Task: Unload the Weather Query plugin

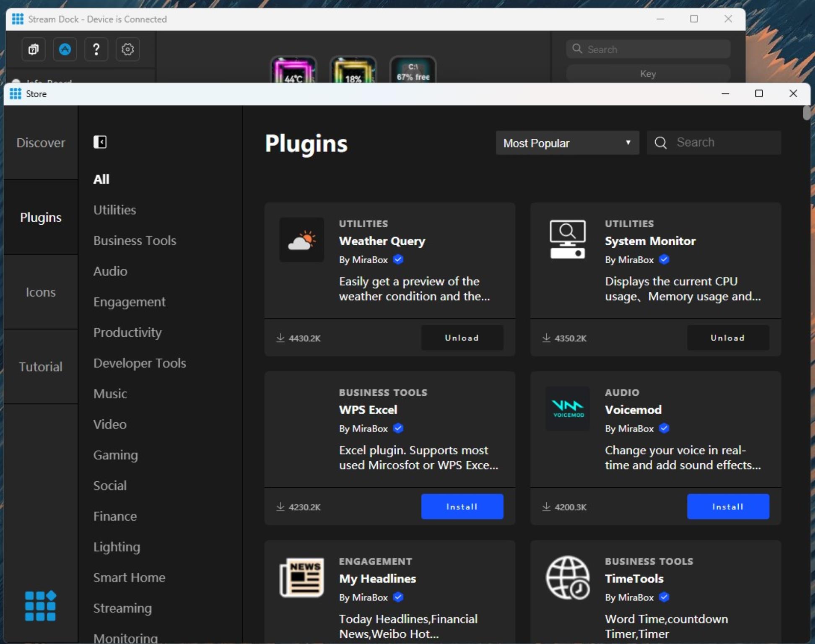Action: [x=462, y=338]
